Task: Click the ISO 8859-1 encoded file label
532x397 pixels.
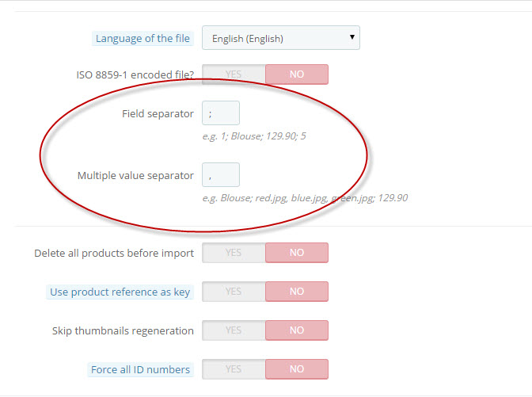Action: pos(135,74)
